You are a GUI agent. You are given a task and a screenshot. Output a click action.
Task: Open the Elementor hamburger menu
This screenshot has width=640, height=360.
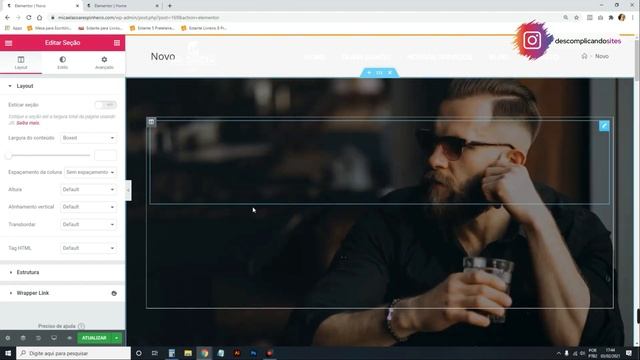[x=9, y=43]
